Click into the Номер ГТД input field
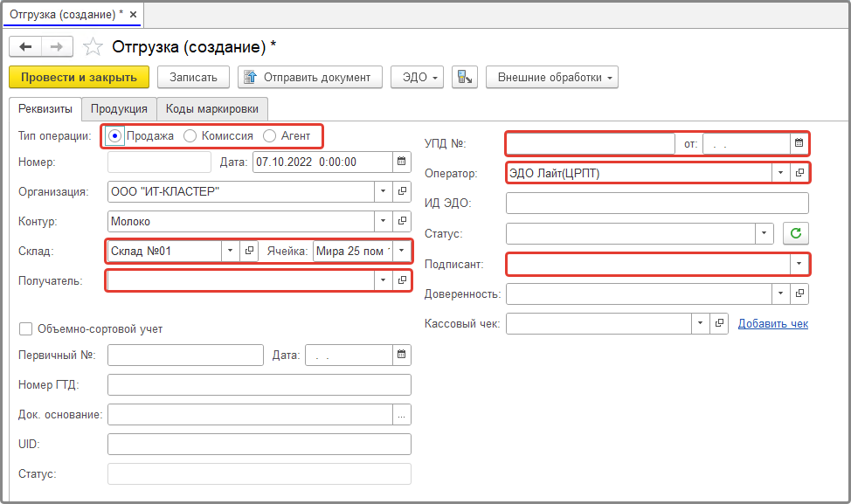Viewport: 851px width, 504px height. tap(259, 384)
